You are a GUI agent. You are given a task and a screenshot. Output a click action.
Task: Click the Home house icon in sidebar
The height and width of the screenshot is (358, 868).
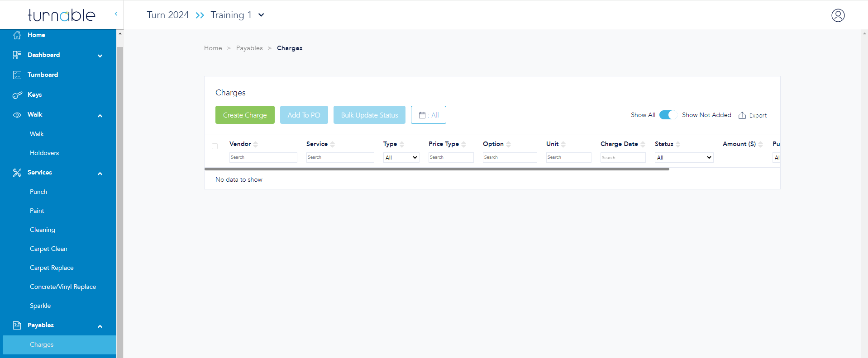17,35
